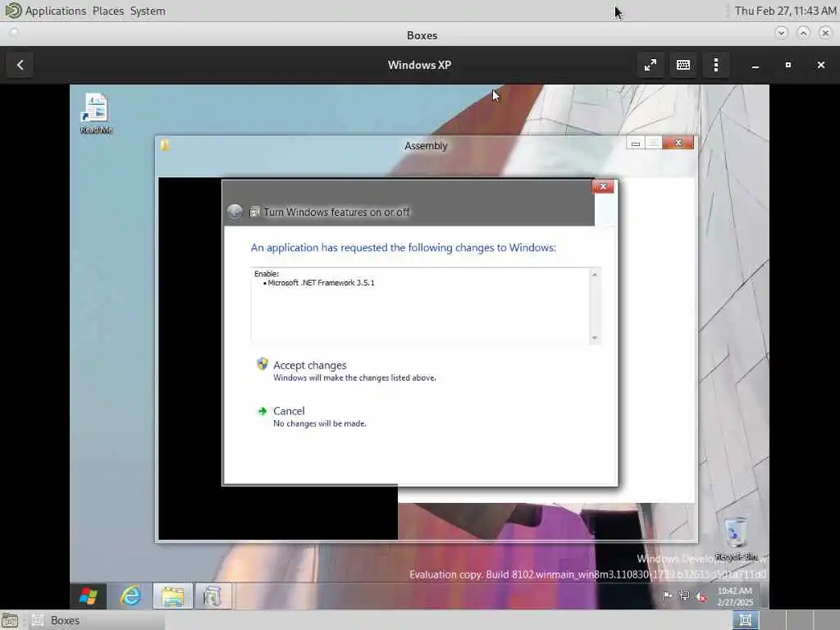Open the Read Me desktop shortcut

[x=96, y=113]
